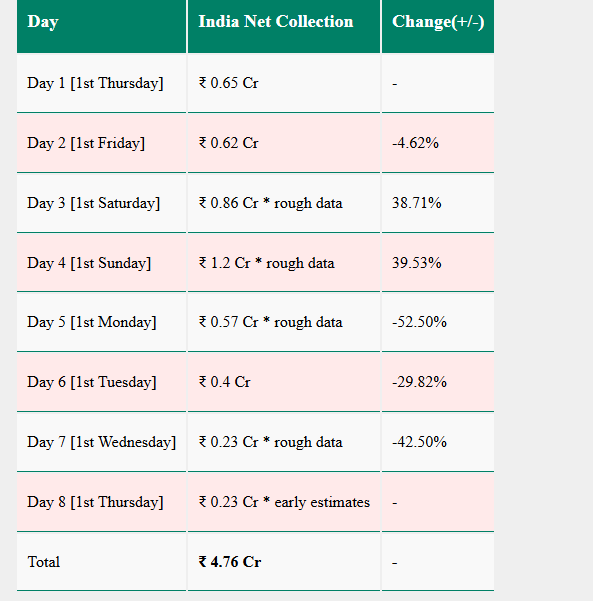Click the ₹ 0.23 Cr early estimates cell
593x601 pixels.
point(284,502)
